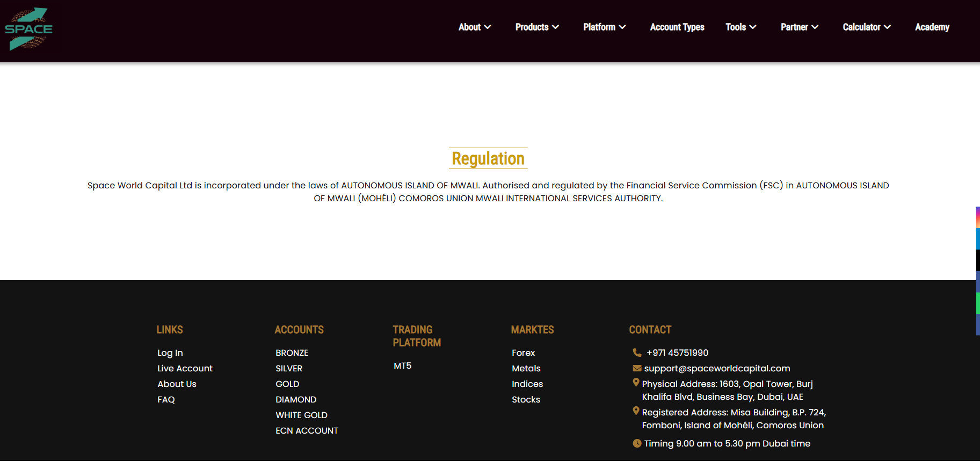Visit the About Us footer link
Viewport: 980px width, 461px height.
click(177, 384)
